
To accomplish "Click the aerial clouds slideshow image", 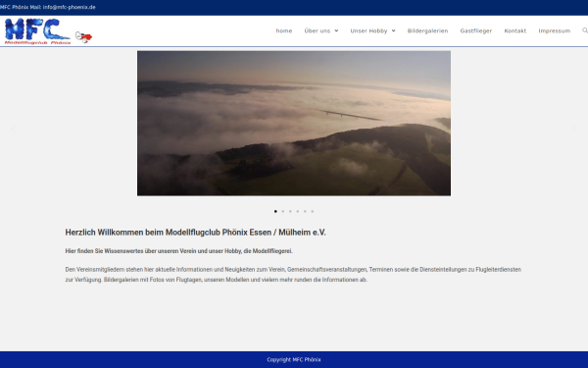I will point(294,124).
